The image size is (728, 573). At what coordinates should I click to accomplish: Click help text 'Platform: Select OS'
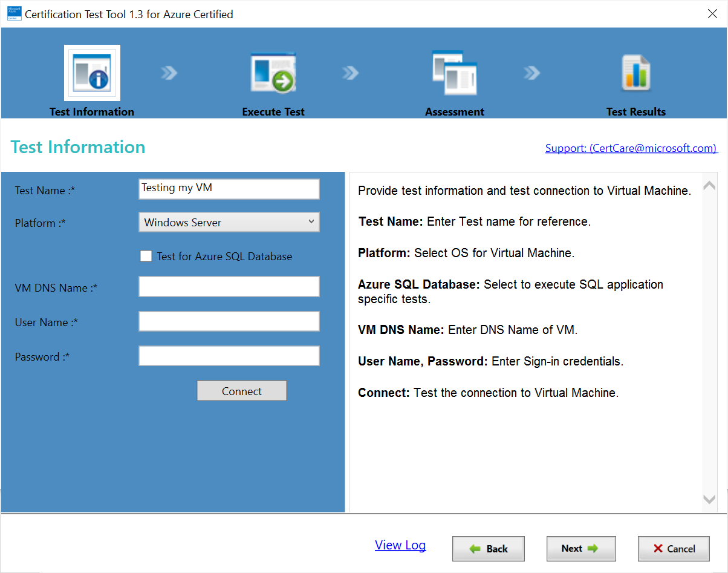pos(466,253)
